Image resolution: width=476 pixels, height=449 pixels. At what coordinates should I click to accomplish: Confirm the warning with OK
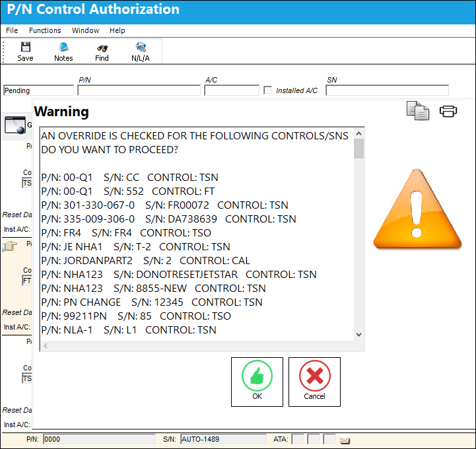(x=257, y=382)
